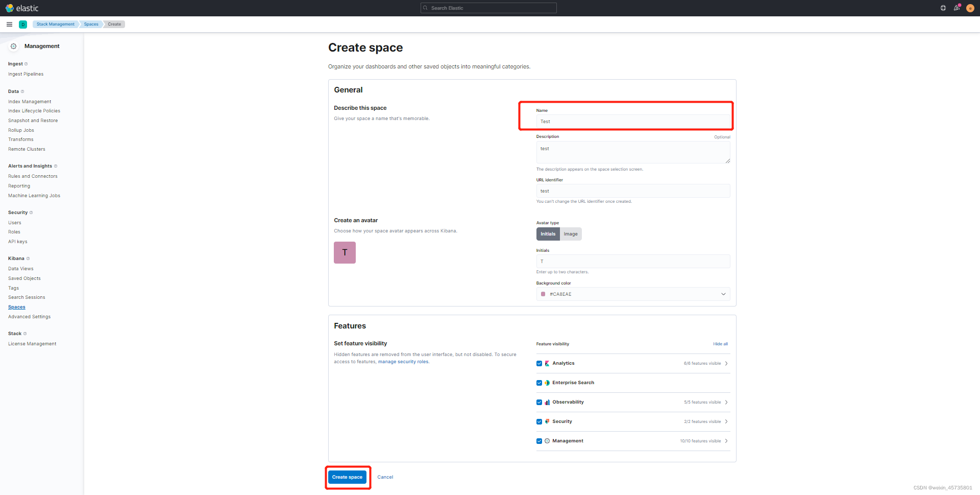Open License Management page
The image size is (980, 495).
click(x=32, y=344)
